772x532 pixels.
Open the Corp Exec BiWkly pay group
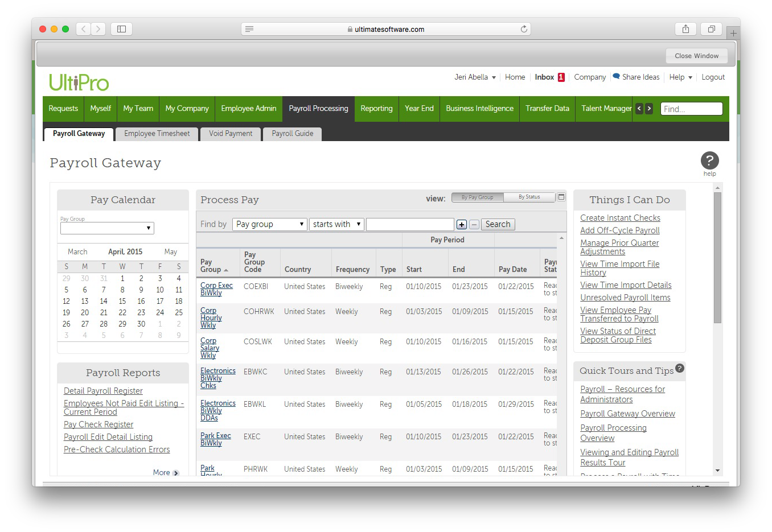(x=216, y=289)
